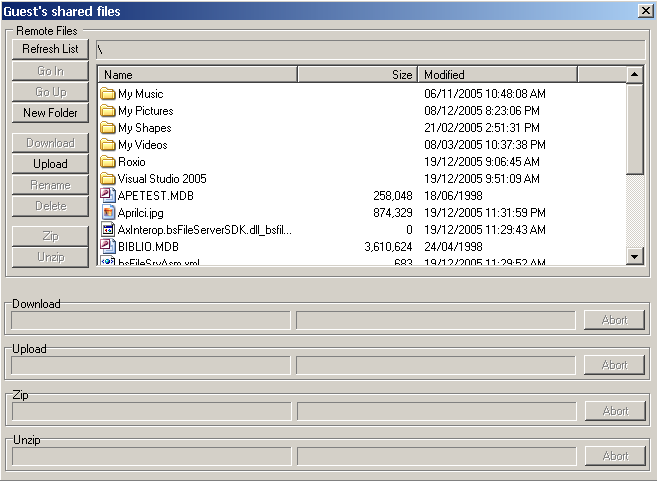Click modified date 19/12/2005 9:06:45 AM
The image size is (657, 481).
pos(482,161)
